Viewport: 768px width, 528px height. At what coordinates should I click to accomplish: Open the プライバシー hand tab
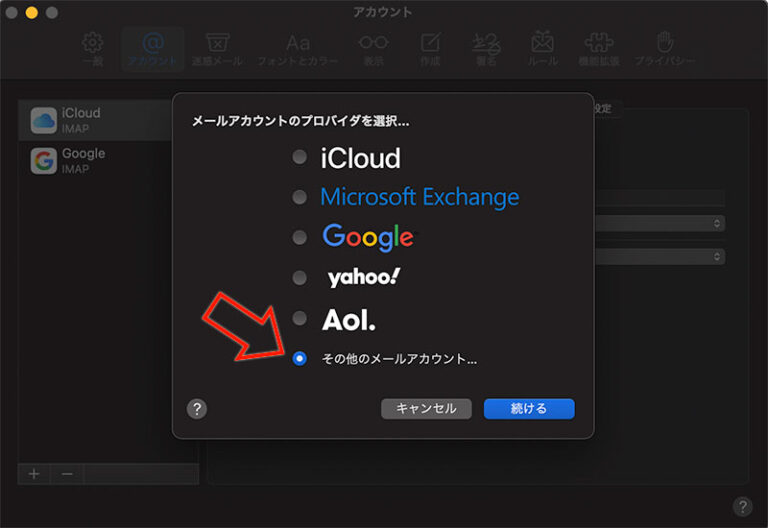click(665, 49)
